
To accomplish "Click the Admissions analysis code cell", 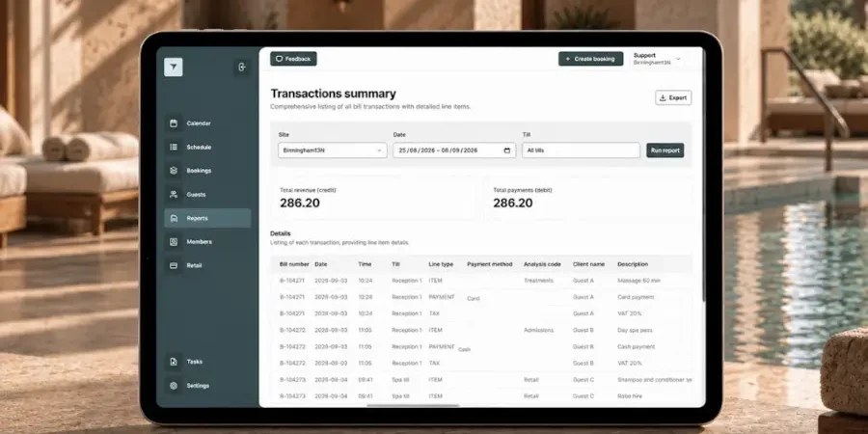I will pyautogui.click(x=538, y=331).
